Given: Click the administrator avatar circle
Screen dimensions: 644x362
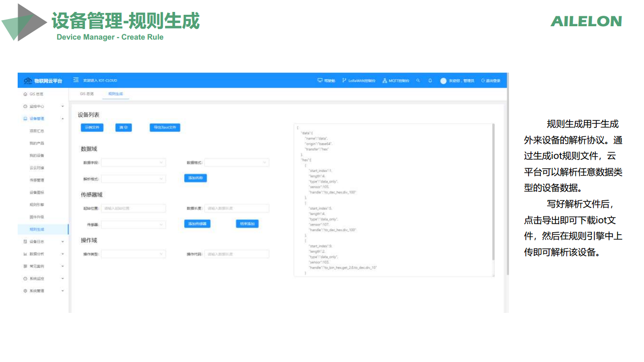Looking at the screenshot, I should [443, 81].
